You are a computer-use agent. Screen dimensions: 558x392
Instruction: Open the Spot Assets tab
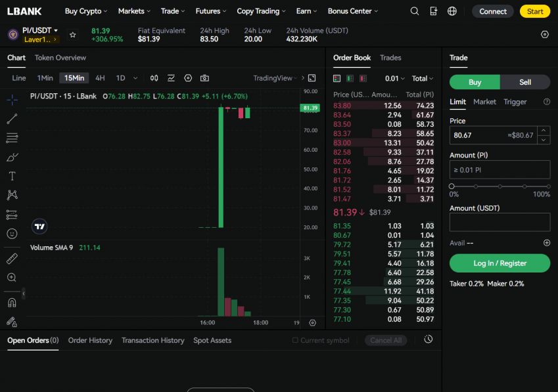(212, 340)
